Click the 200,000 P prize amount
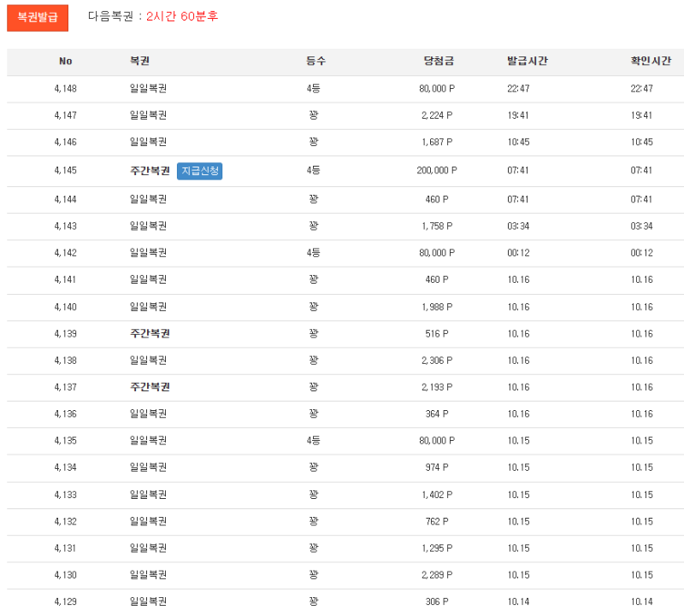Image resolution: width=684 pixels, height=616 pixels. tap(437, 171)
